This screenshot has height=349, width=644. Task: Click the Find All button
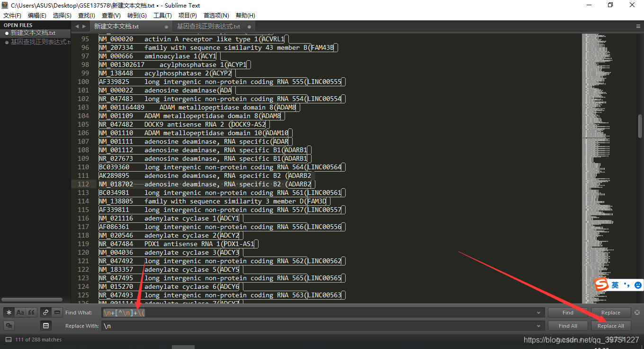point(568,326)
